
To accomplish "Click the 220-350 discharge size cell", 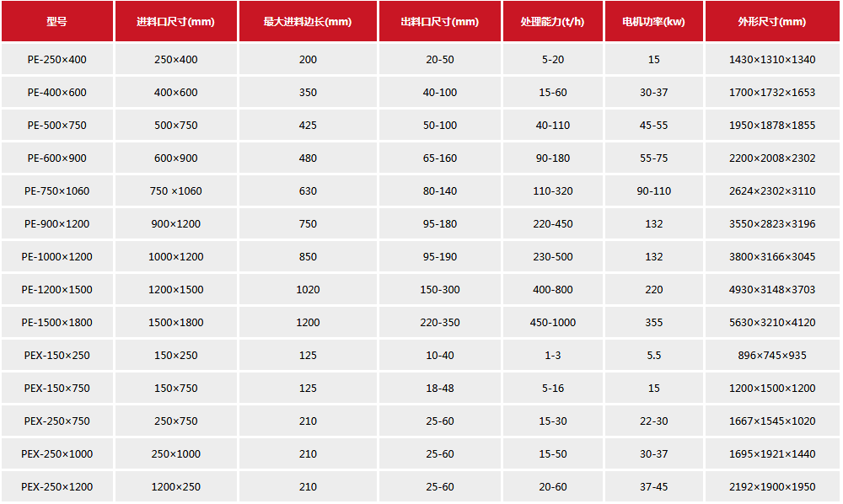I will (x=439, y=323).
